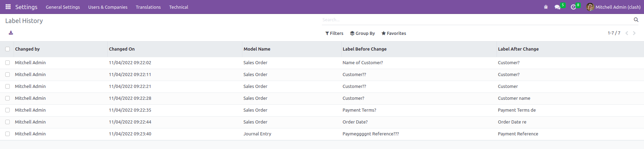This screenshot has height=149, width=644.
Task: Open the Favorites dropdown
Action: click(394, 33)
